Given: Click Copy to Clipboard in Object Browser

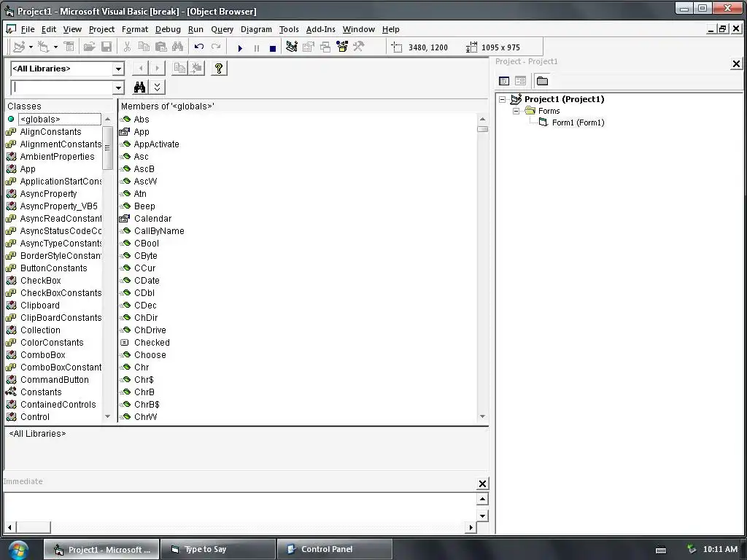Looking at the screenshot, I should tap(179, 68).
